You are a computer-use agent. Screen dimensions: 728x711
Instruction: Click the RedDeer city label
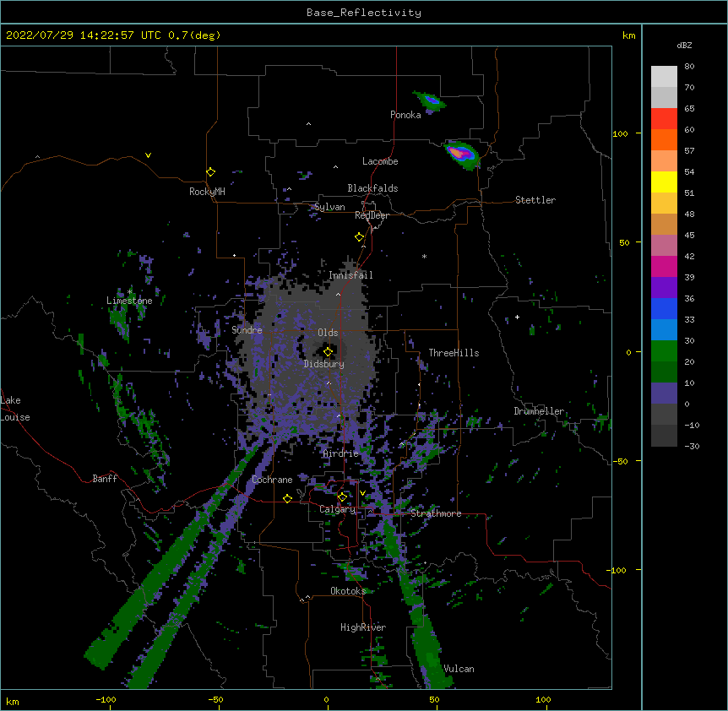point(372,215)
